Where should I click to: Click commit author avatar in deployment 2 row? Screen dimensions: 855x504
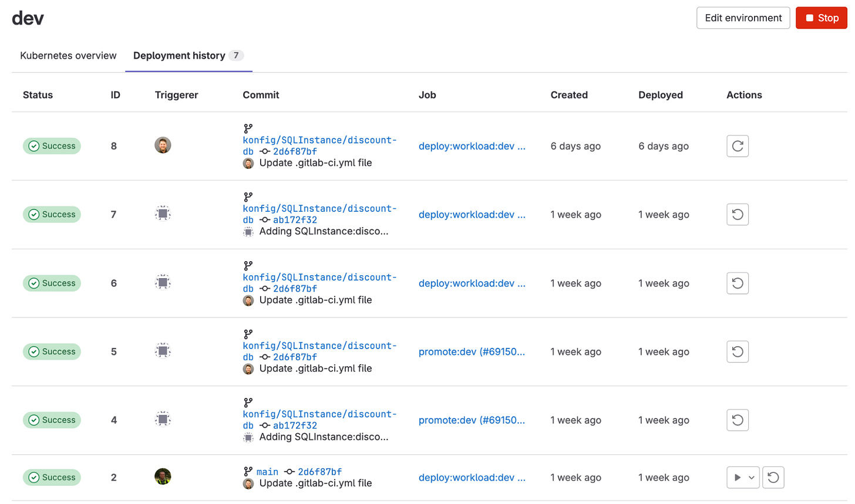pos(248,483)
